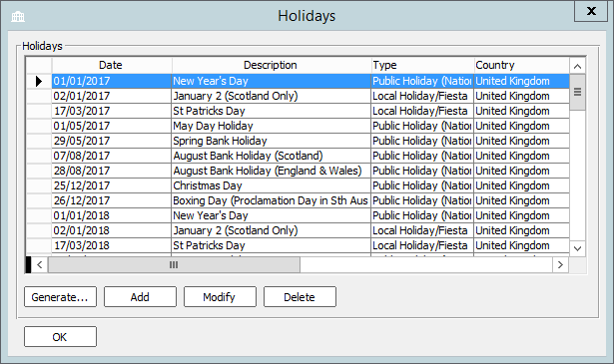Image resolution: width=614 pixels, height=364 pixels.
Task: Click the vertical scrollbar down arrow
Action: [x=578, y=248]
